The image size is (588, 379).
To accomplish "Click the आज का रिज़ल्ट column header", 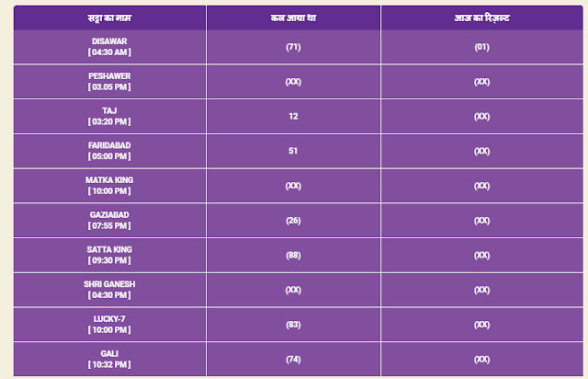I will pyautogui.click(x=481, y=17).
